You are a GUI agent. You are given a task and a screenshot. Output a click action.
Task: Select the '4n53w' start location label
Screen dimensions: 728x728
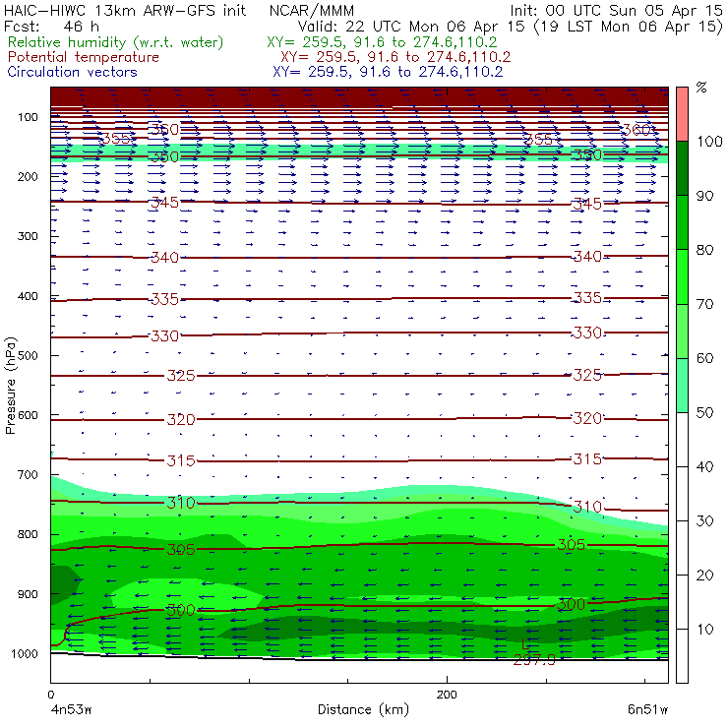point(71,710)
